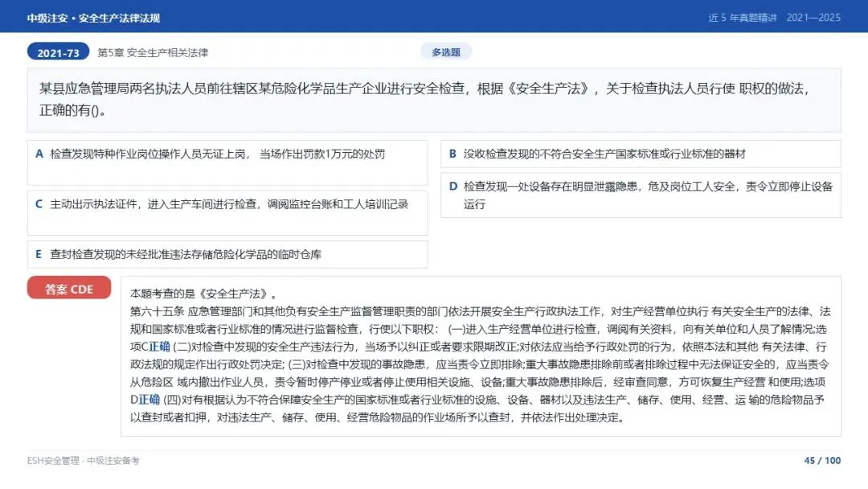Viewport: 868px width, 489px height.
Task: Click blue 正确 after D in explanation
Action: (x=149, y=399)
